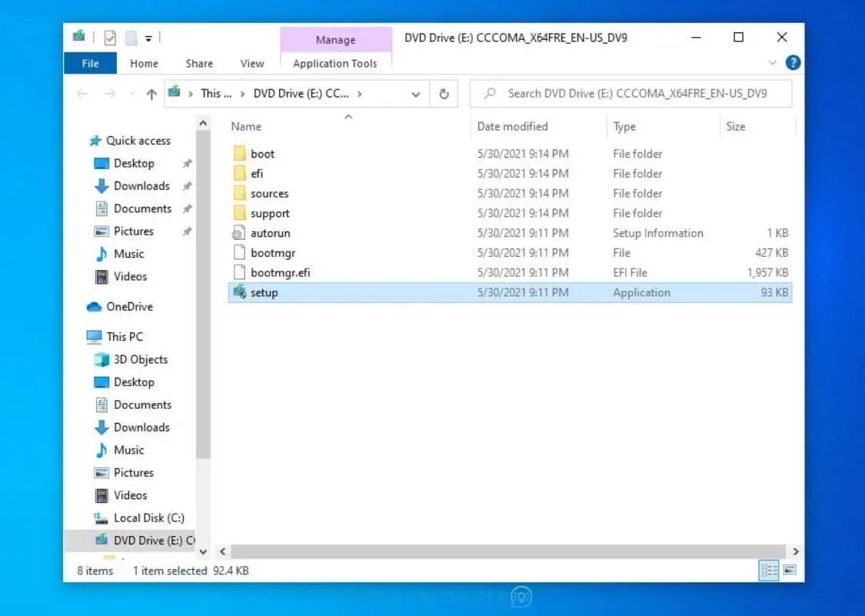Select the Quick access node in sidebar
The width and height of the screenshot is (865, 616).
[x=130, y=141]
